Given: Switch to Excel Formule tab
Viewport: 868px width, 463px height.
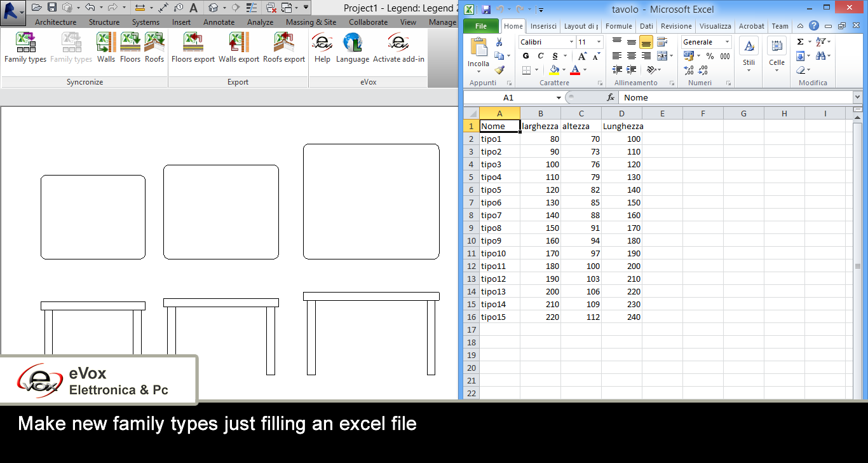Looking at the screenshot, I should click(x=618, y=26).
